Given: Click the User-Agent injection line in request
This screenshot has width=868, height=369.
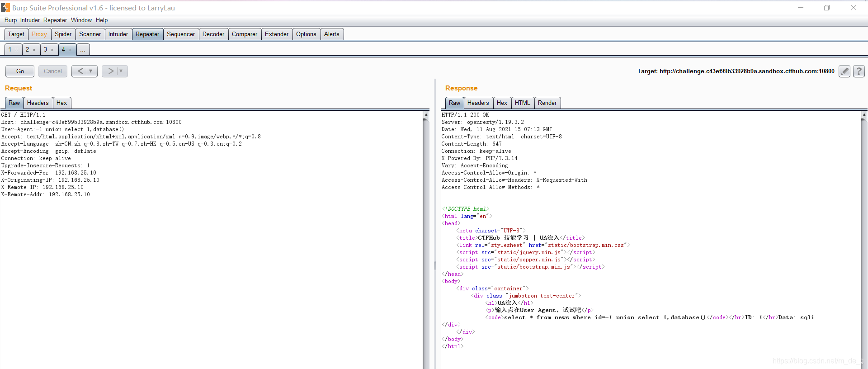Looking at the screenshot, I should pos(63,129).
